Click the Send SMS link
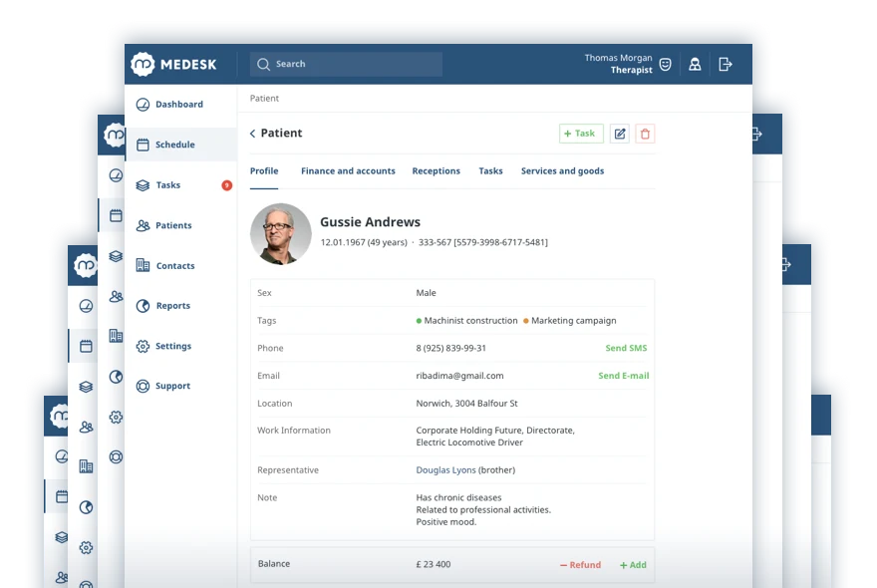877x588 pixels. (x=626, y=348)
